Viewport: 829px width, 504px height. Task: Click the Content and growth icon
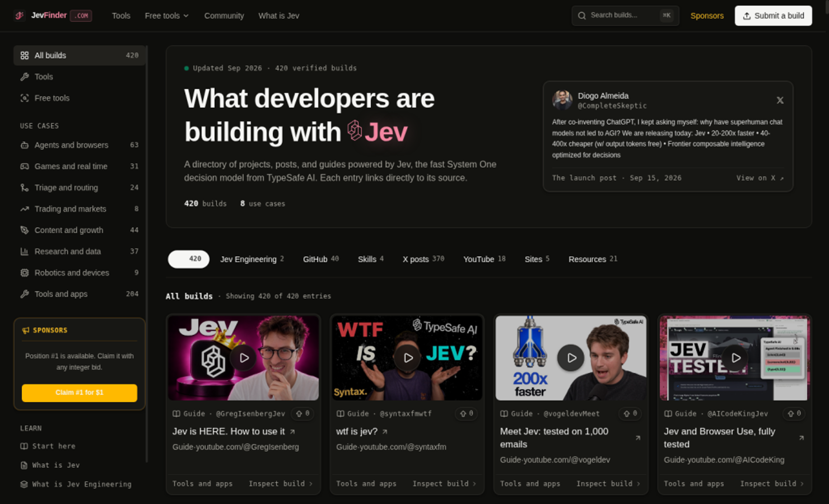(25, 230)
